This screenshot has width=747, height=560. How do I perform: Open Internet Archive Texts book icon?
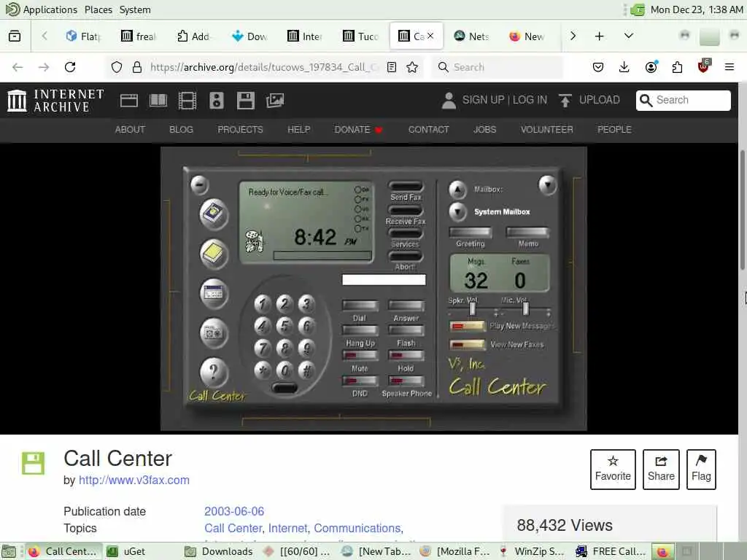(158, 101)
